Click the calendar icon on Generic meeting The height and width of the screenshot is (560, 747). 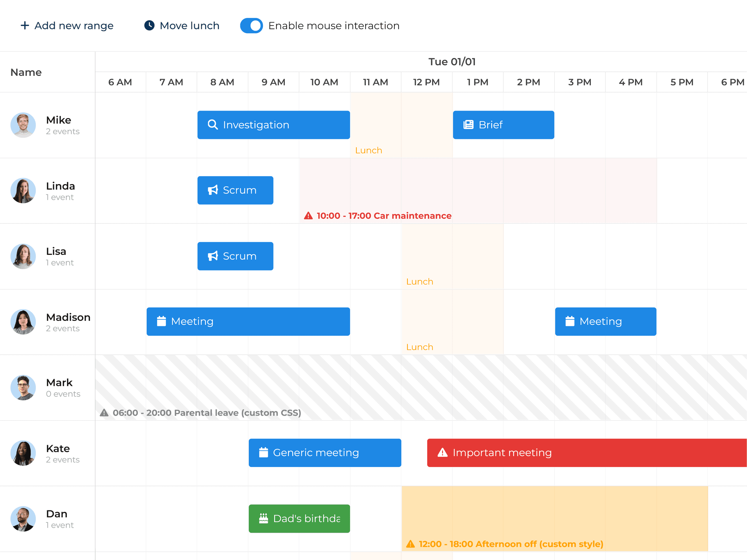point(264,452)
